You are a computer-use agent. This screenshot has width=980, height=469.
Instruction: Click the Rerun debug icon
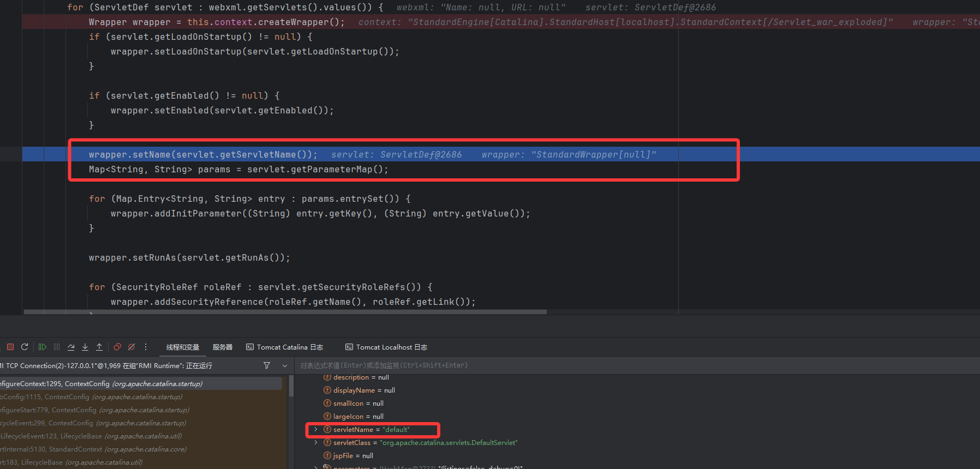click(25, 347)
